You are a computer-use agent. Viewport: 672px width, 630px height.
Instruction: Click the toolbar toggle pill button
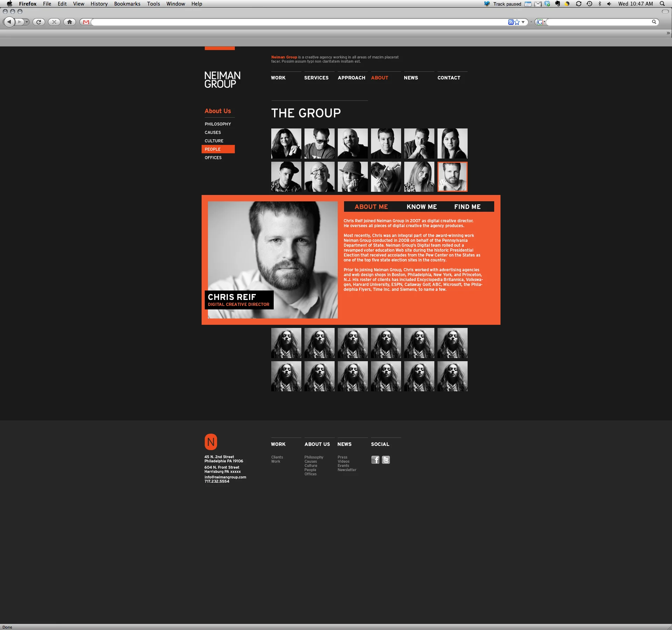(665, 11)
